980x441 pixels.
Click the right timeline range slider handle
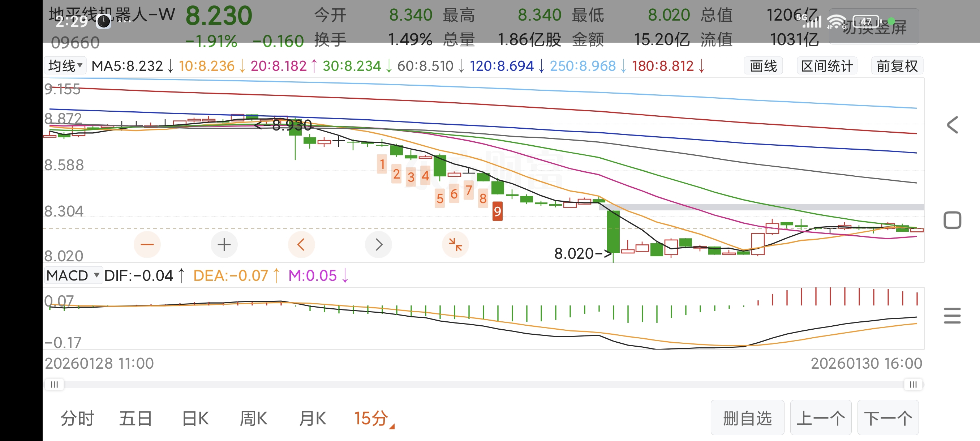[x=913, y=384]
